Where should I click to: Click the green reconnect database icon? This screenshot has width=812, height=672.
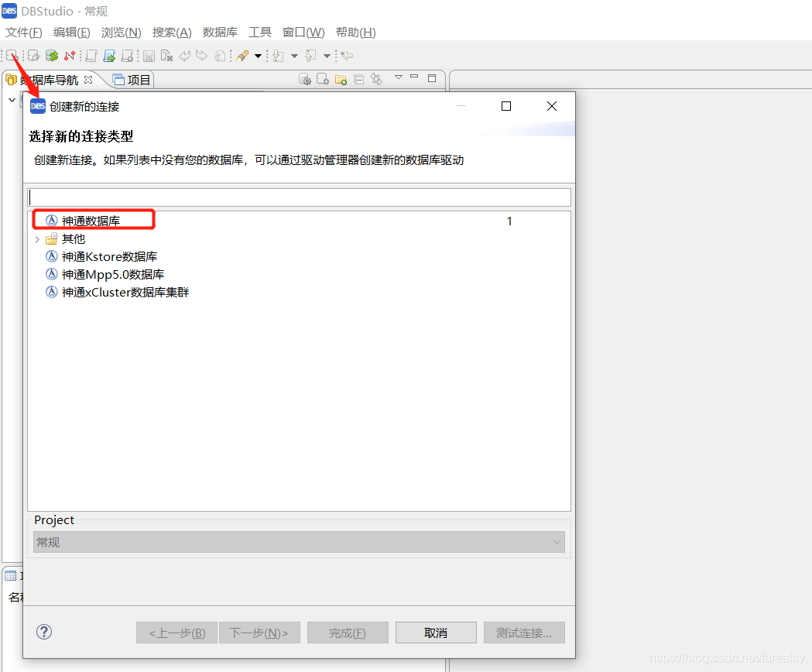[52, 56]
